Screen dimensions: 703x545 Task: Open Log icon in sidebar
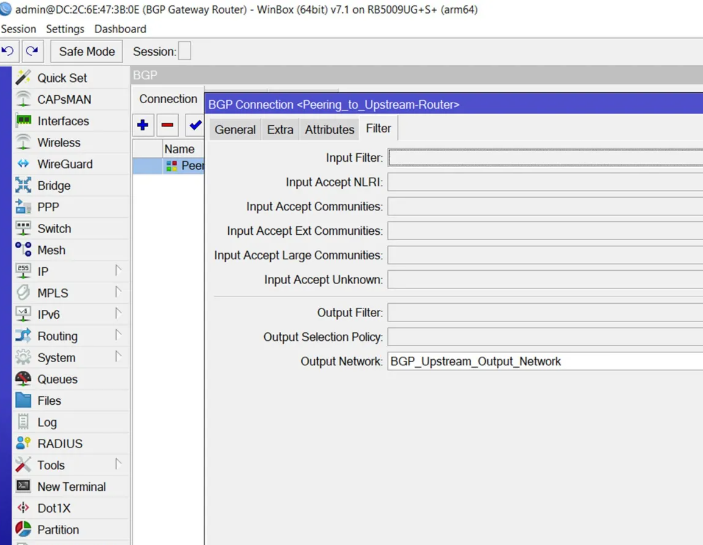[23, 422]
